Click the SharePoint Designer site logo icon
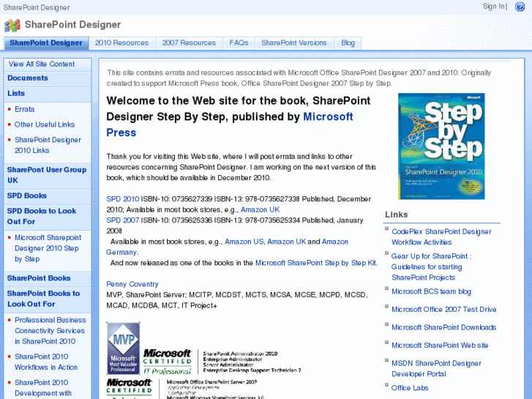Image resolution: width=532 pixels, height=399 pixels. [12, 25]
